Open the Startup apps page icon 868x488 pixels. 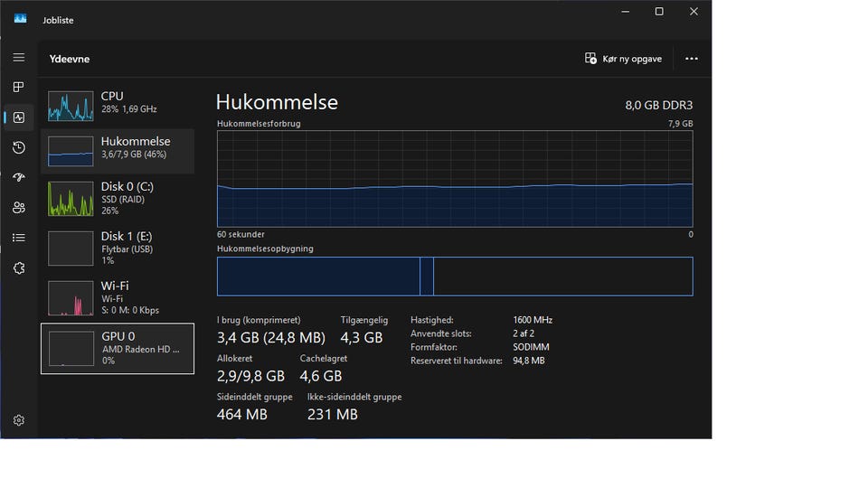19,177
